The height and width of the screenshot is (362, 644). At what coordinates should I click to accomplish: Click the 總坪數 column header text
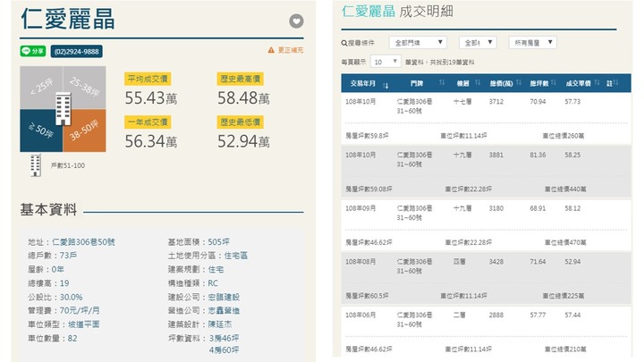point(538,83)
